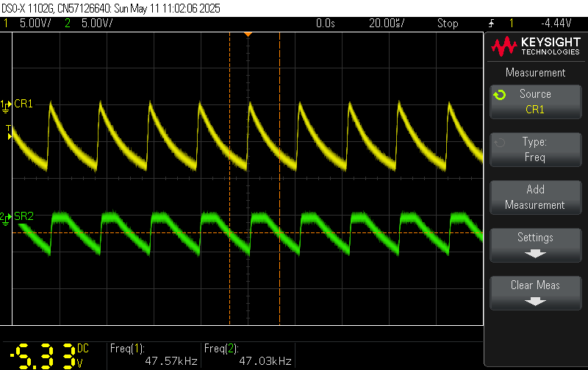Click the dimmed rotary icon beside Type

pyautogui.click(x=500, y=143)
